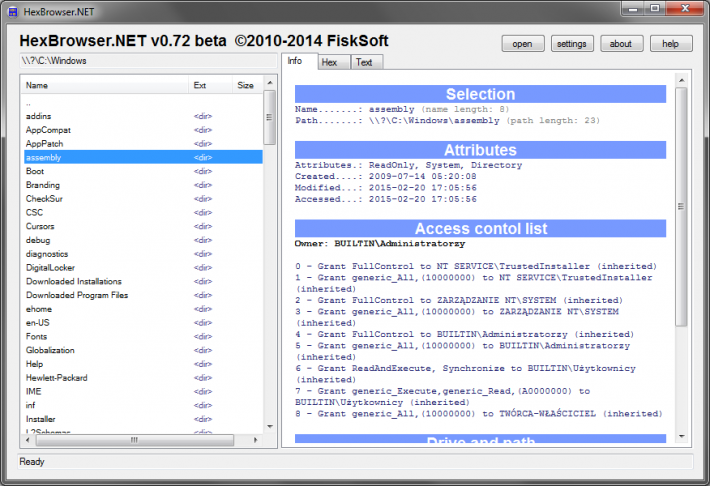Close the HexBrowser.NET window
710x486 pixels.
685,9
